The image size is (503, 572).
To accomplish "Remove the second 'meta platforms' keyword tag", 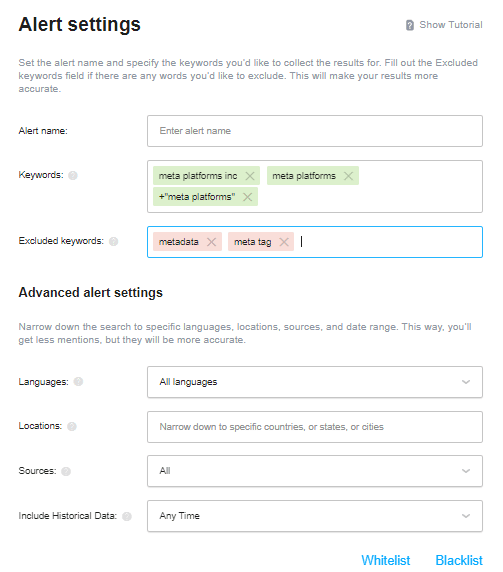I will click(348, 176).
